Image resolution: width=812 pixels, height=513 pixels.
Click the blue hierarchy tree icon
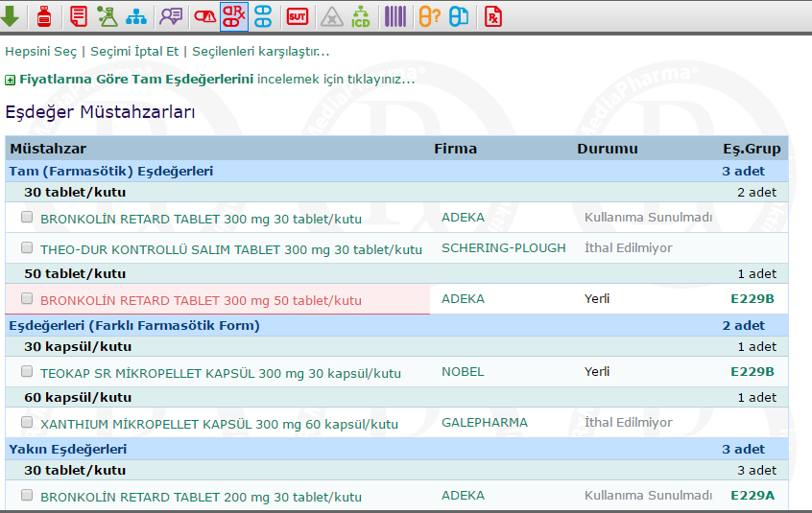point(137,15)
